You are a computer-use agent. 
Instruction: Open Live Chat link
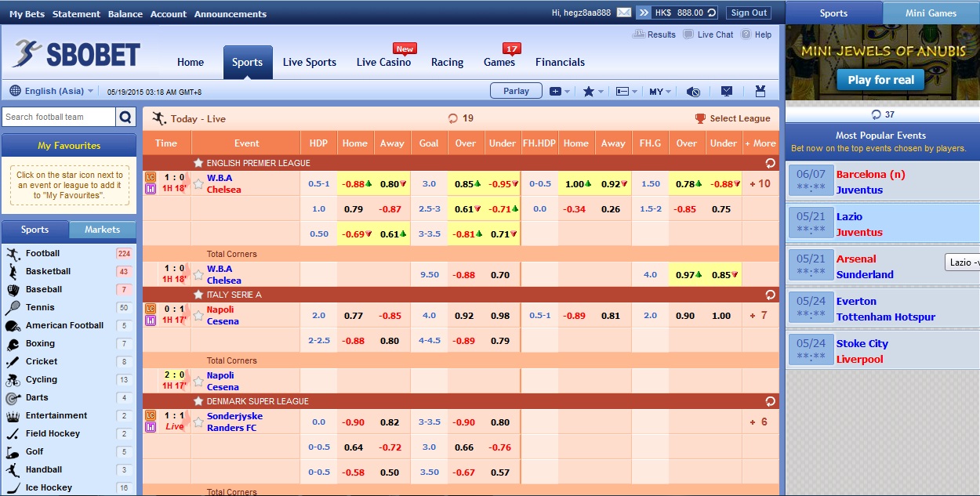coord(709,34)
